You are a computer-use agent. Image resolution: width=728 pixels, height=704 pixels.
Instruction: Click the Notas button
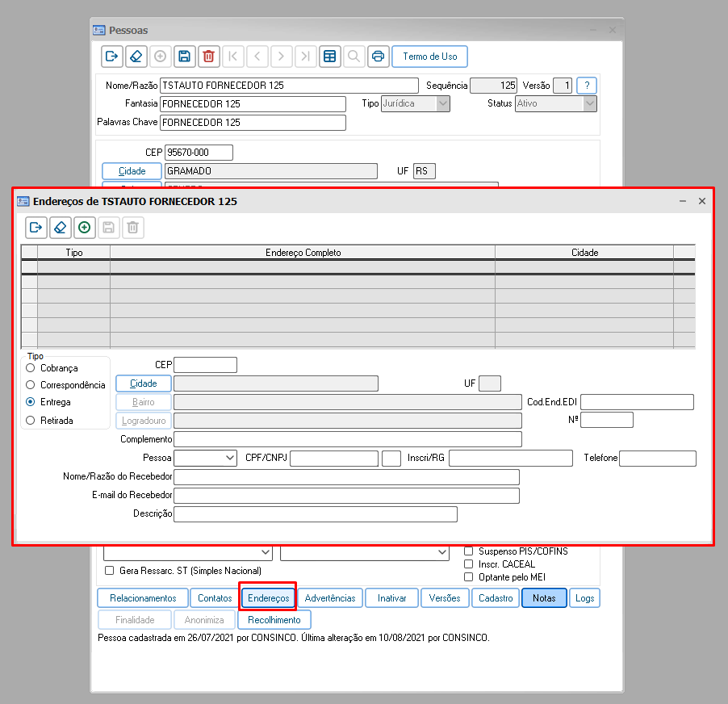coord(544,598)
